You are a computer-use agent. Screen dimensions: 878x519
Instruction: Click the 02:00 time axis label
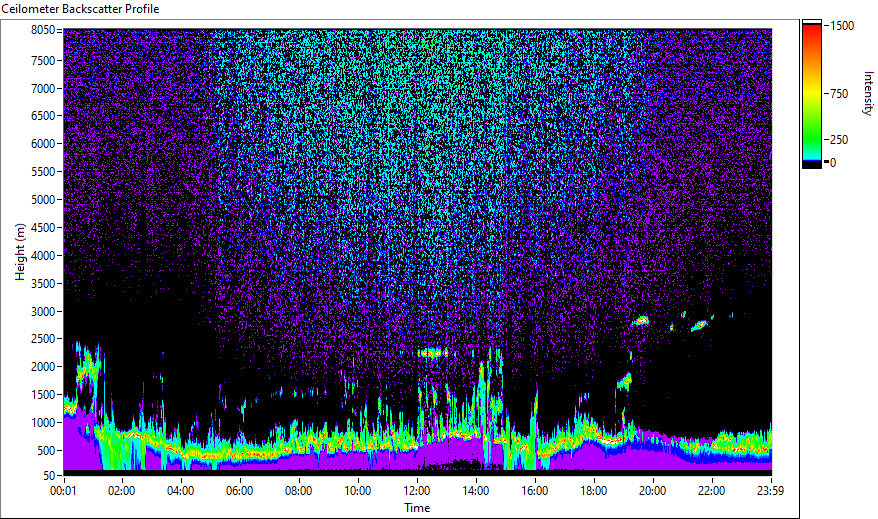tap(122, 491)
